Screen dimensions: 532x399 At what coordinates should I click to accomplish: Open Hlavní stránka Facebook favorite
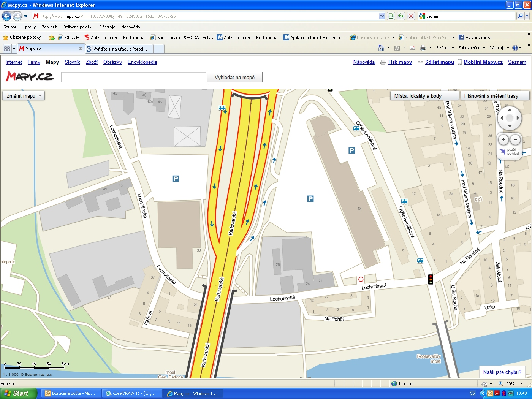tap(475, 37)
